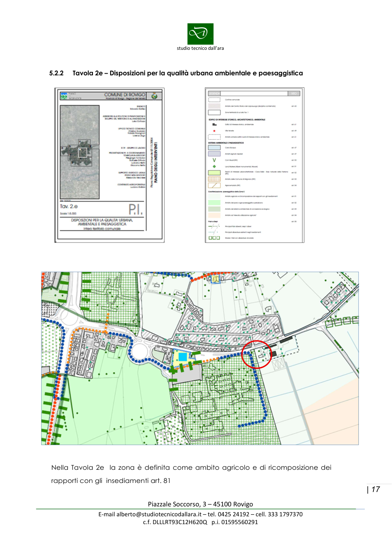The height and width of the screenshot is (555, 392).
Task: Click the green studio tecnico dall'ara logo
Action: click(x=200, y=34)
